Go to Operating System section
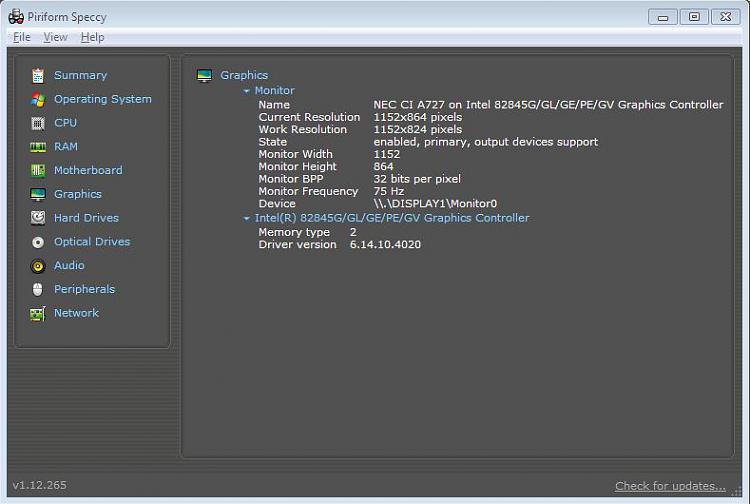Image resolution: width=750 pixels, height=504 pixels. pos(102,99)
